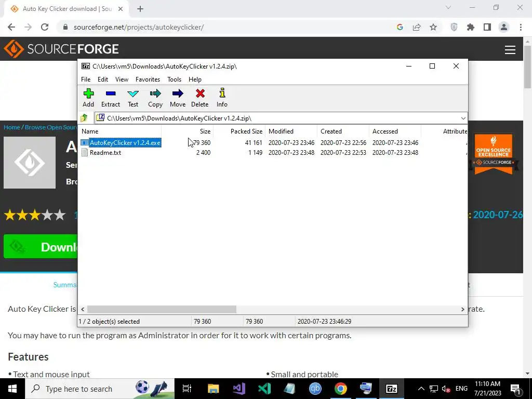Image resolution: width=532 pixels, height=399 pixels.
Task: Click the red Delete icon
Action: pyautogui.click(x=200, y=98)
